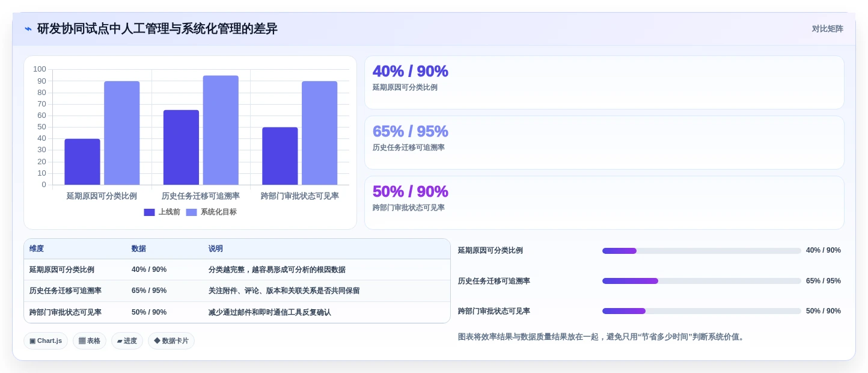This screenshot has width=868, height=373.
Task: Click x-axis label 跨部门审批状态可见率
Action: (x=300, y=196)
